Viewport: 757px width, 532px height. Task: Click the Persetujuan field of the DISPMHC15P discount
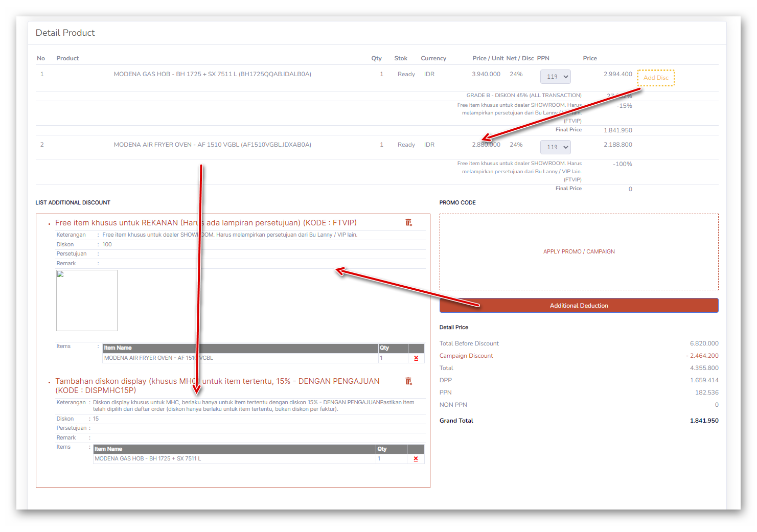click(x=256, y=428)
